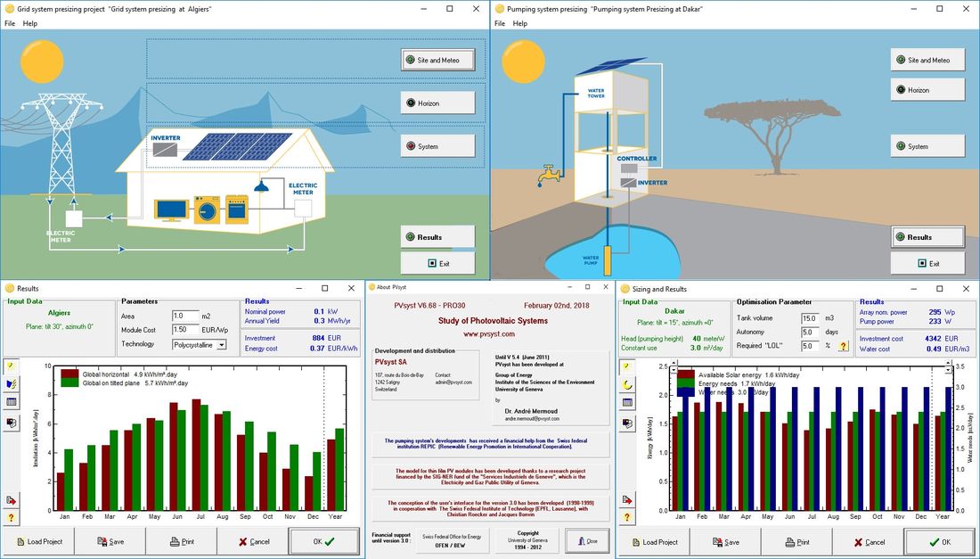980x559 pixels.
Task: Click the dark red Global horizontal legend swatch
Action: (69, 374)
